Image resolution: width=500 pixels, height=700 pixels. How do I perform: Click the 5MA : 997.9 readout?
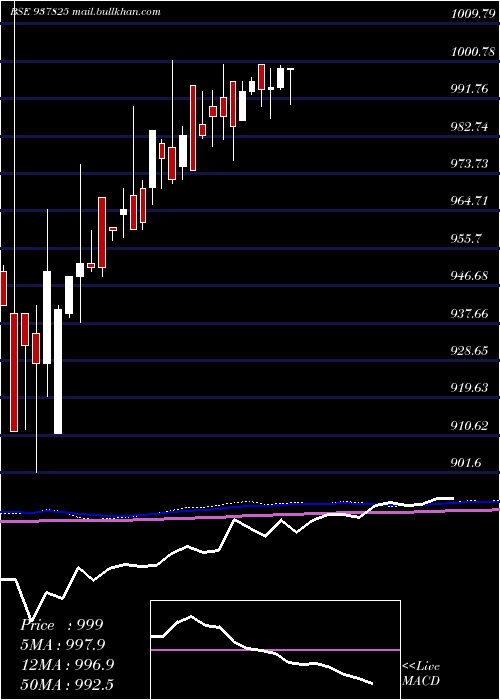coord(65,645)
